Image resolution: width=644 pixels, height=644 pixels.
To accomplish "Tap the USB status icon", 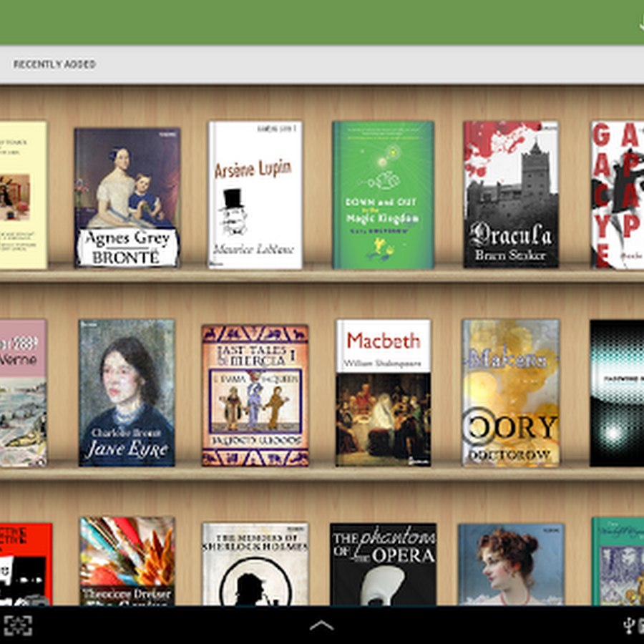I will tap(629, 626).
